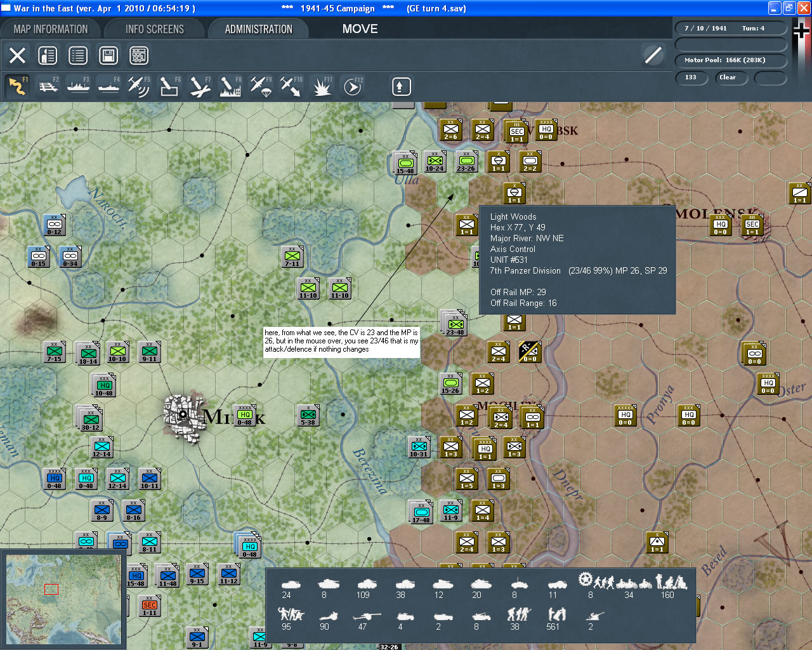Click the upward arrow box icon

pos(401,86)
